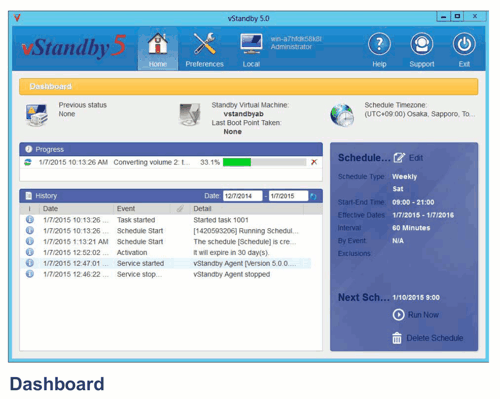The height and width of the screenshot is (399, 500).
Task: Click info icon of Task started row
Action: pyautogui.click(x=30, y=220)
